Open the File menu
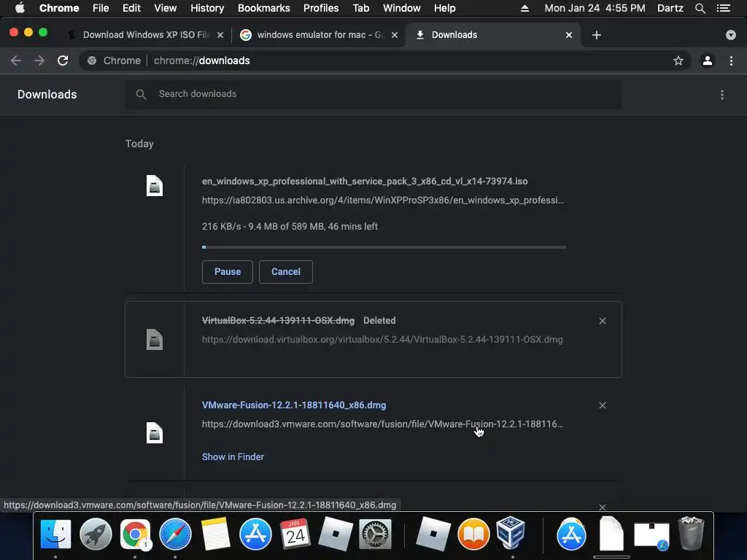Image resolution: width=747 pixels, height=560 pixels. (x=101, y=8)
